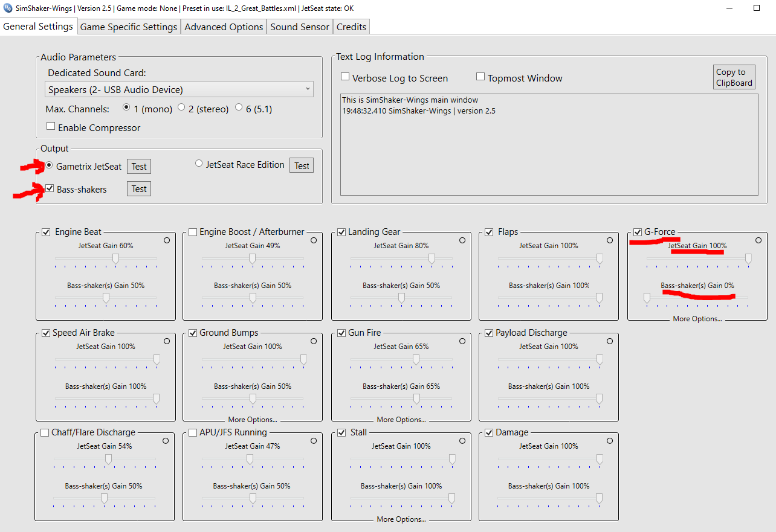Screen dimensions: 776x532
Task: Click APU/JFS Running Bass-shaker(s) Gain slider handle
Action: coord(253,498)
